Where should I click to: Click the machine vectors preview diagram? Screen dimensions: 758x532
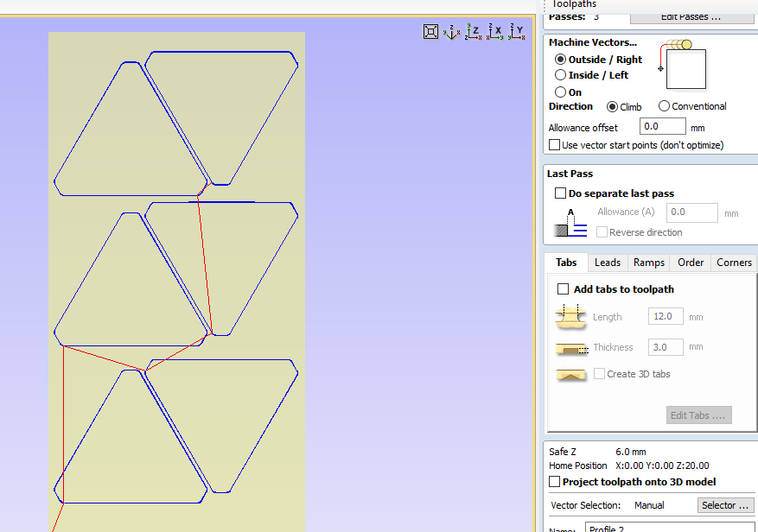point(683,65)
